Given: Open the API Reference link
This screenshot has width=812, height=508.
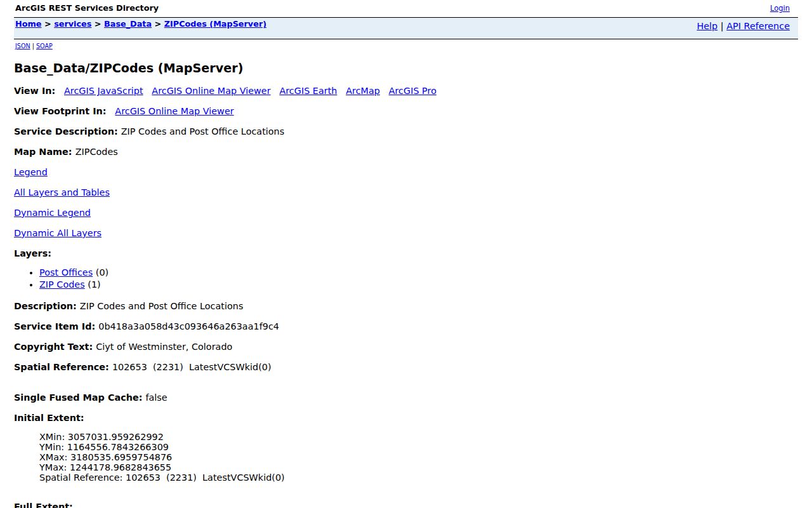Looking at the screenshot, I should pos(758,26).
